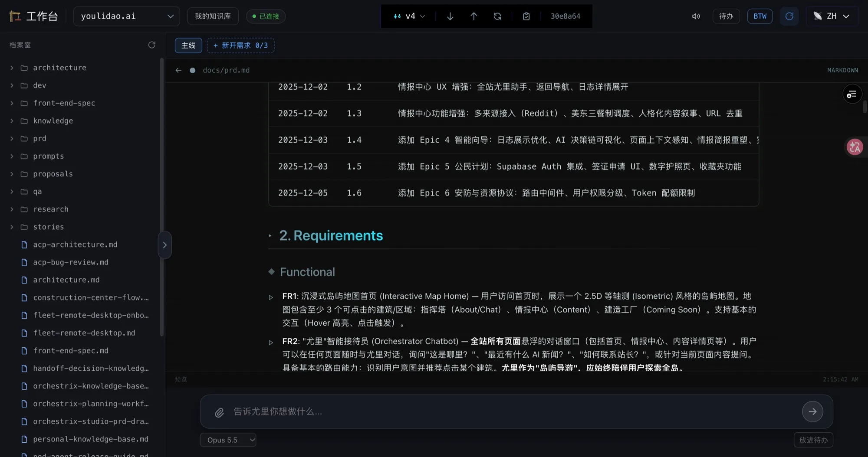Click the 工作台 workbench logo icon
Screen dimensions: 868x457
click(15, 16)
